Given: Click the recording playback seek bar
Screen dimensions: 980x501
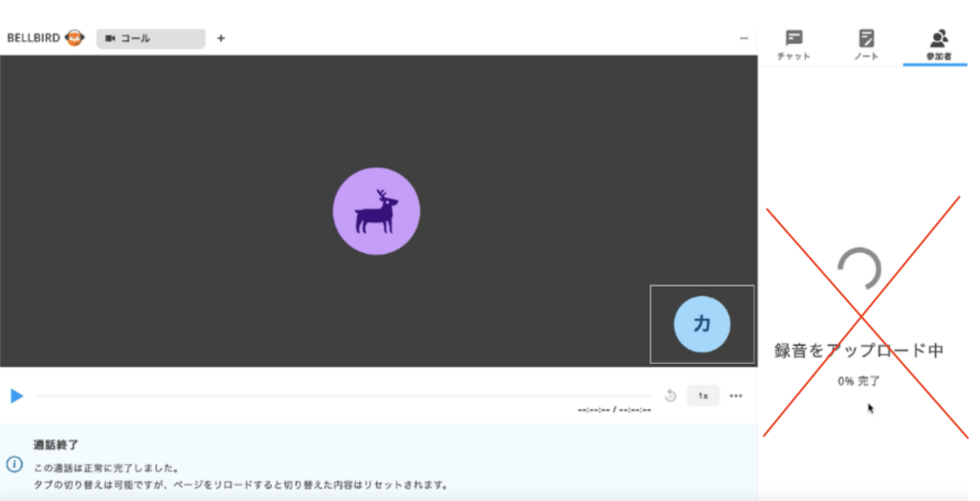Looking at the screenshot, I should tap(343, 396).
